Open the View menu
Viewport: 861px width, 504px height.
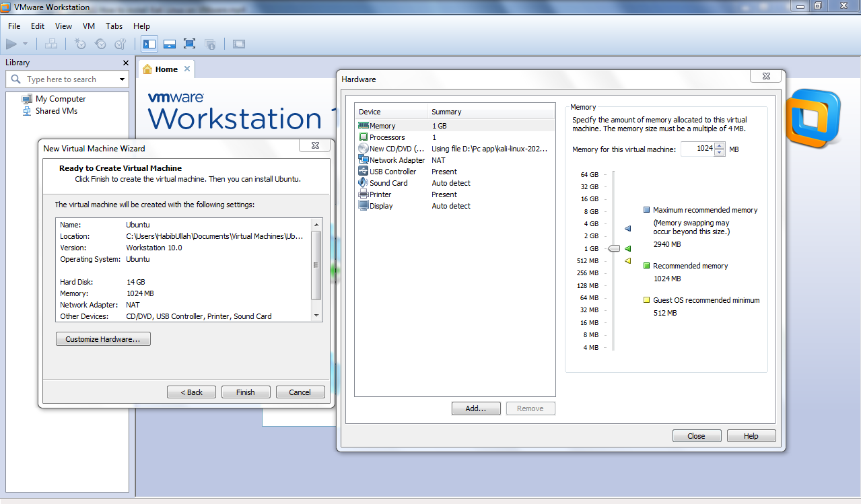click(x=63, y=26)
